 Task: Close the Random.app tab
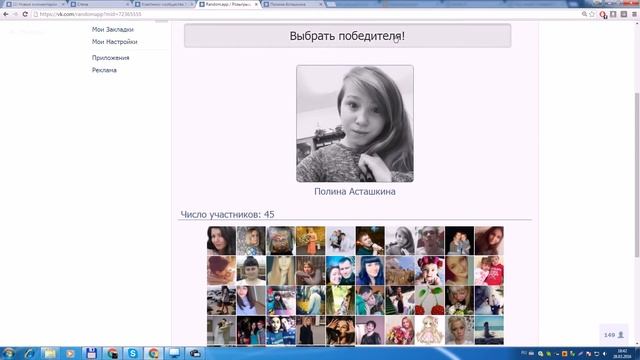(x=256, y=4)
